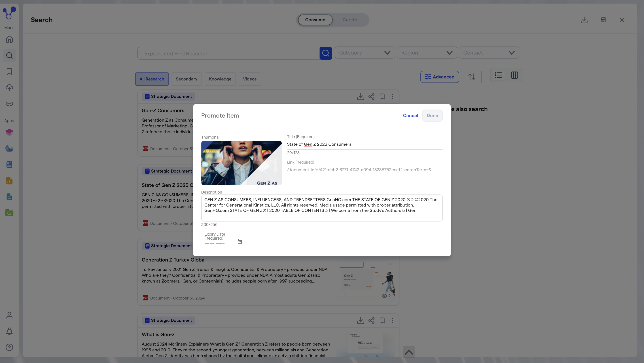Click Strategic Document tag on Gen-Z Consumers
Viewport: 644px width, 363px height.
click(168, 97)
